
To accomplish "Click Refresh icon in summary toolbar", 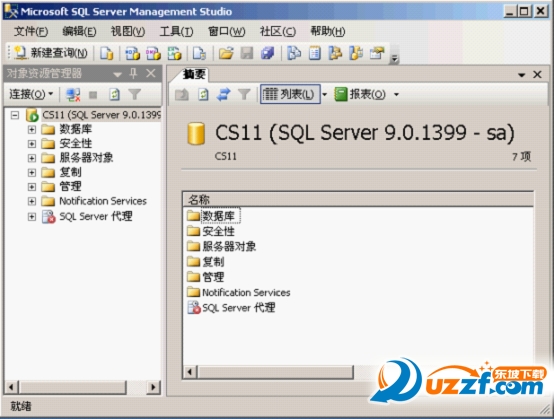I will click(x=203, y=94).
